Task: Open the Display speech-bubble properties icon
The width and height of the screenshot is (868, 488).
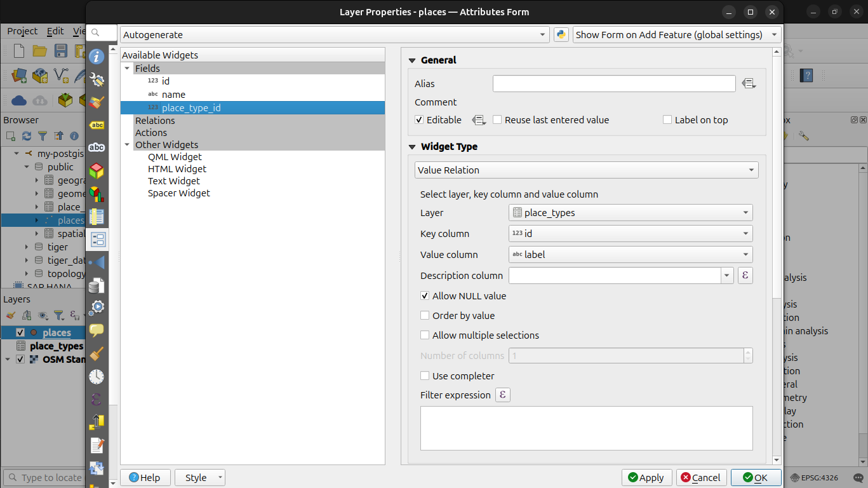Action: coord(97,330)
